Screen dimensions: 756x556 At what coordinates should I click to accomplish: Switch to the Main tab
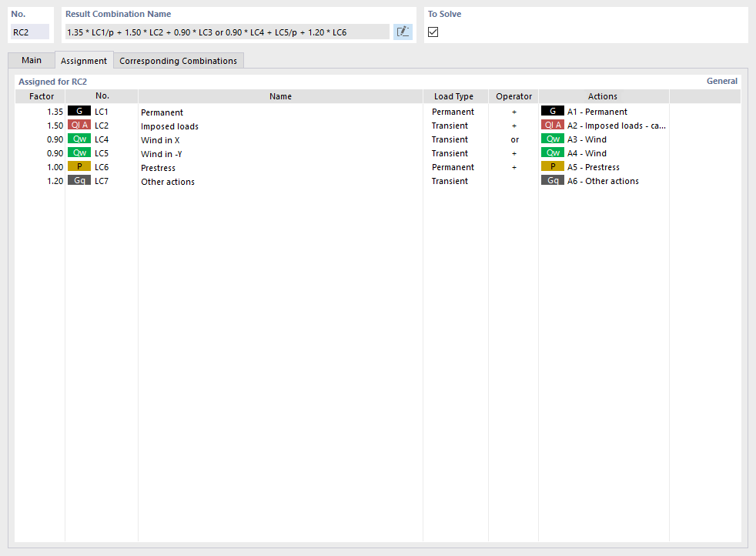pos(31,59)
